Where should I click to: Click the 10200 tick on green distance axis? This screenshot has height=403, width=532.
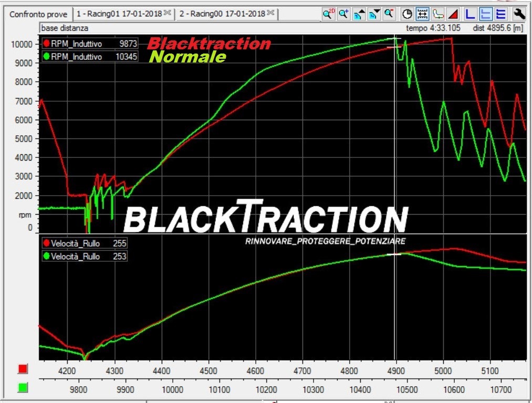coord(266,389)
